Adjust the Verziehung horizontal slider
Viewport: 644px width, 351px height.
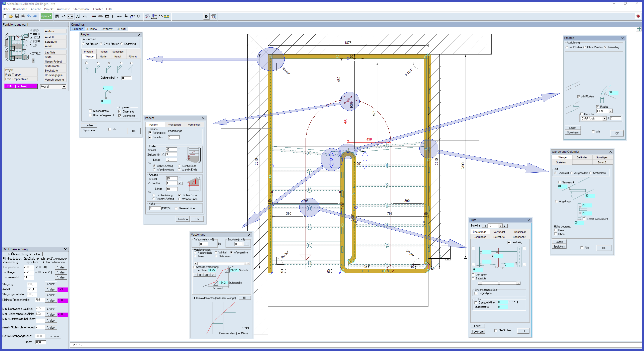(222, 263)
